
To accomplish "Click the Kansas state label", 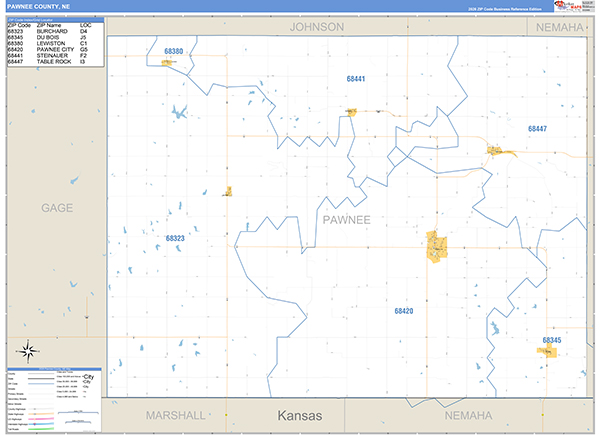I will click(x=300, y=415).
